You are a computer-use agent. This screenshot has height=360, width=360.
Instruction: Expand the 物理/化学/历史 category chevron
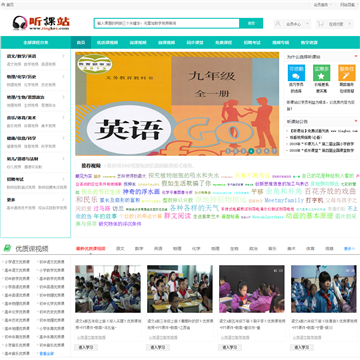(63, 76)
